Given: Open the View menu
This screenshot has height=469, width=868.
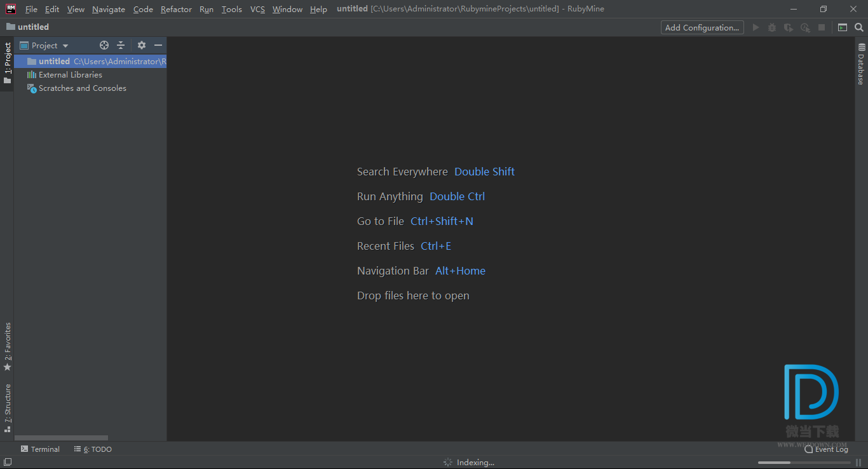Looking at the screenshot, I should click(76, 9).
